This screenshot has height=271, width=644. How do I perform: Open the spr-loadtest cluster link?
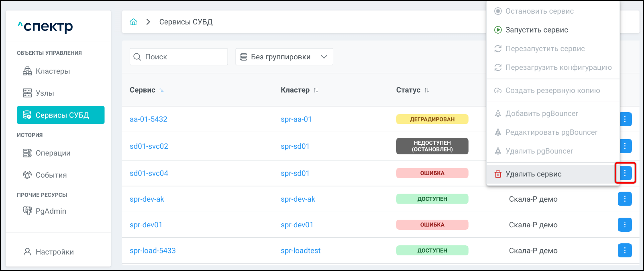301,251
